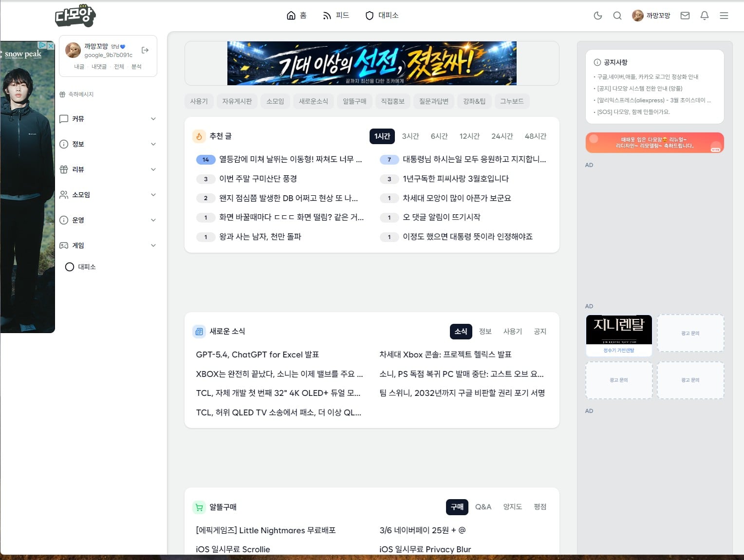Click the 커뮤 chat icon in sidebar
The height and width of the screenshot is (560, 744).
[x=64, y=119]
